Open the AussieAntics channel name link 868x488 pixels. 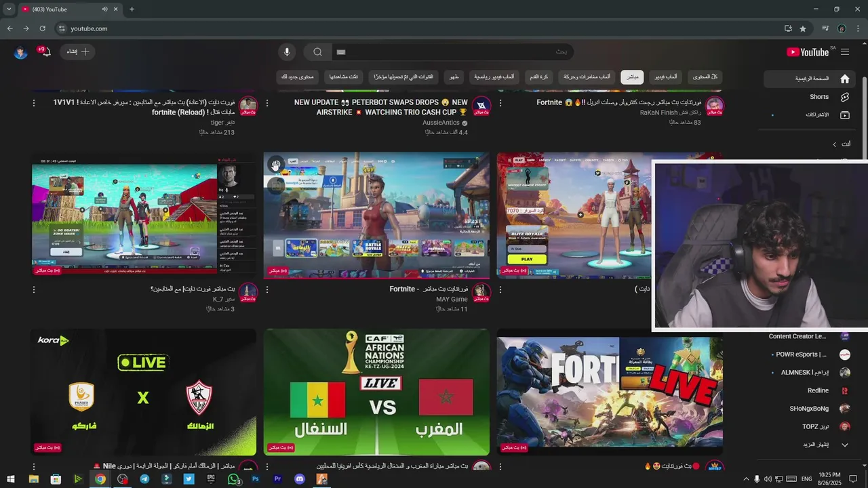click(x=441, y=123)
